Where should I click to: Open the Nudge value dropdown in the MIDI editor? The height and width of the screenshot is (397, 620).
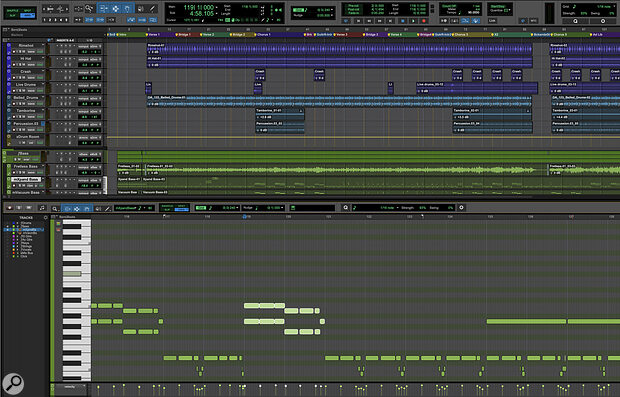(x=282, y=208)
